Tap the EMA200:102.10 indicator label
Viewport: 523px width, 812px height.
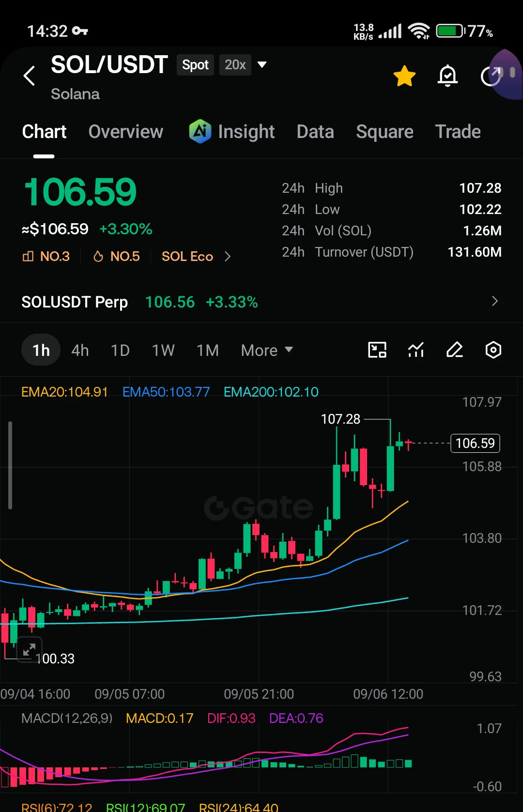point(271,392)
